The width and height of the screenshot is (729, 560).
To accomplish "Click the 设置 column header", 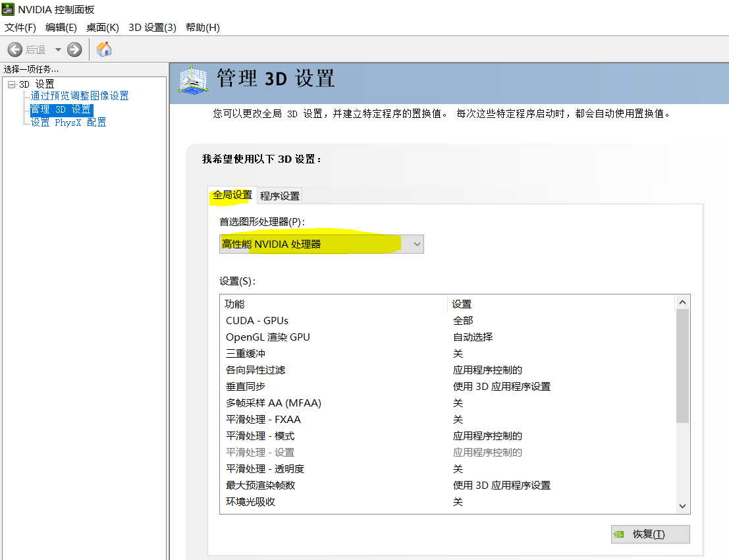I will [561, 304].
